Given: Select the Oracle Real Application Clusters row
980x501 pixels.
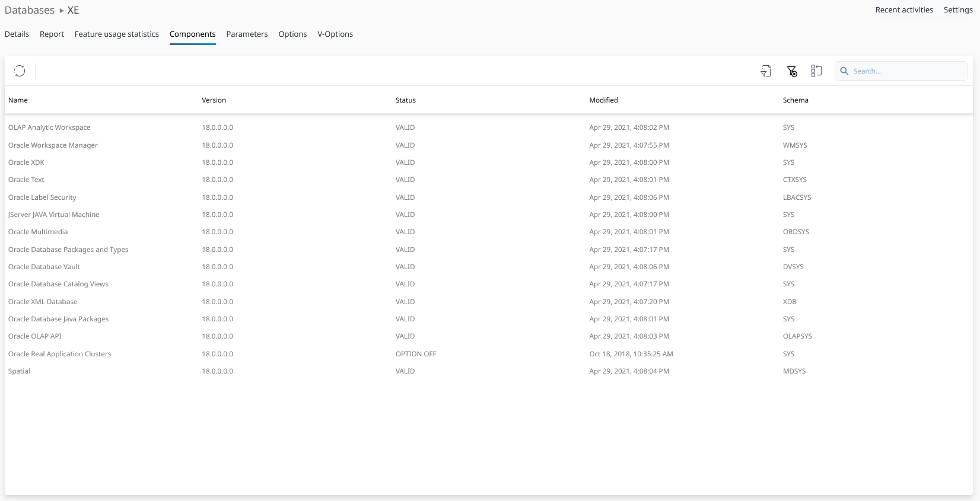Looking at the screenshot, I should tap(60, 354).
